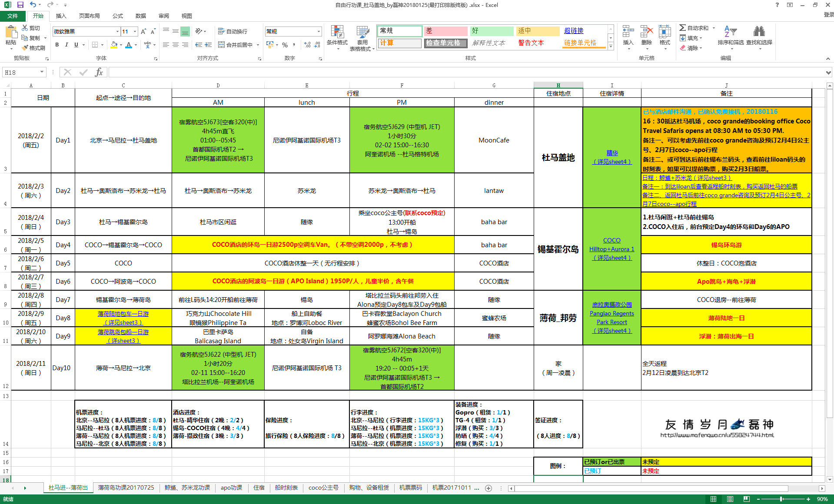Open number format dropdown 常规

point(319,31)
